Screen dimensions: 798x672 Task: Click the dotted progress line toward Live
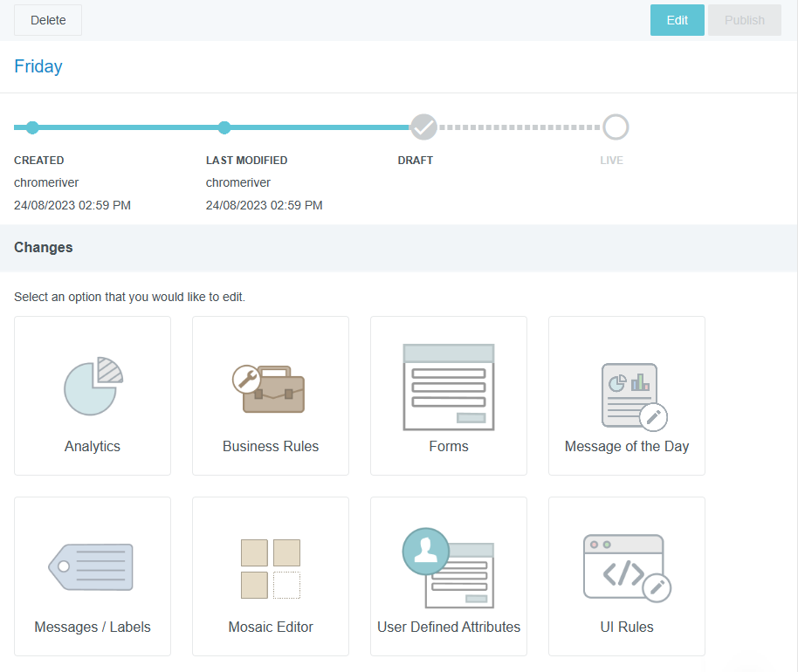click(x=519, y=127)
